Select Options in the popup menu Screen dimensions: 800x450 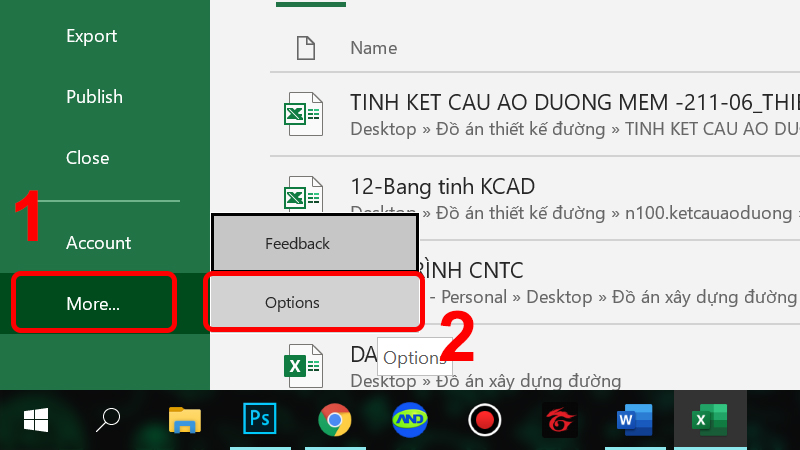point(292,303)
